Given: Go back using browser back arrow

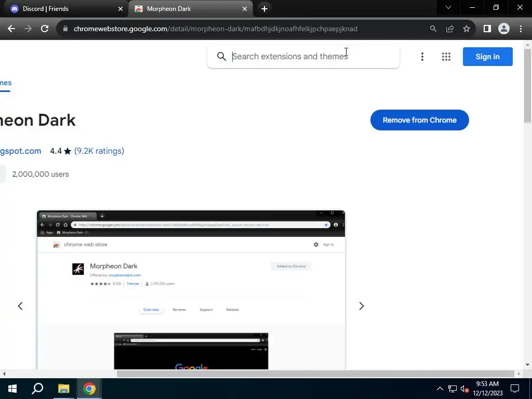Looking at the screenshot, I should 11,29.
